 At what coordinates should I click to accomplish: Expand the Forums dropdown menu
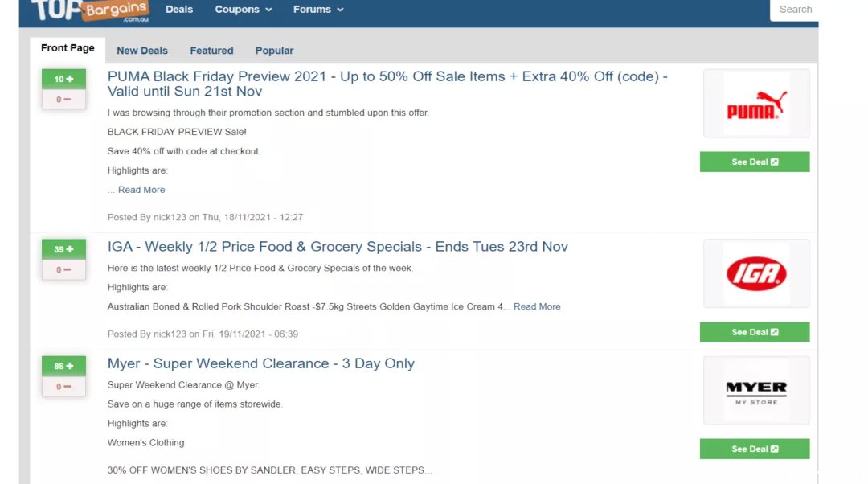pos(318,10)
